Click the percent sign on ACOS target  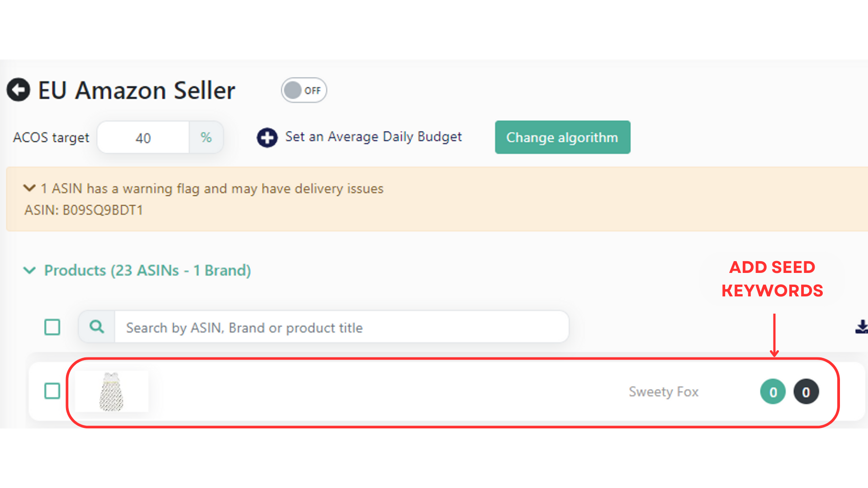tap(206, 137)
